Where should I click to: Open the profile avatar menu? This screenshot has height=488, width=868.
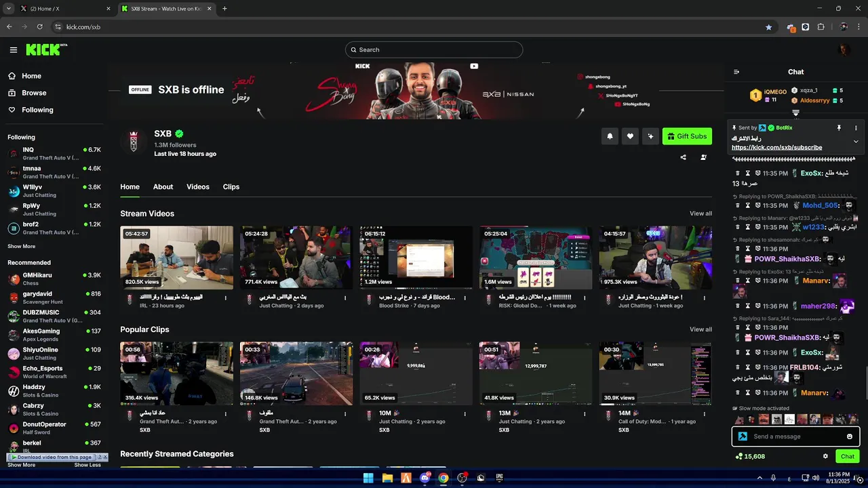(x=845, y=49)
